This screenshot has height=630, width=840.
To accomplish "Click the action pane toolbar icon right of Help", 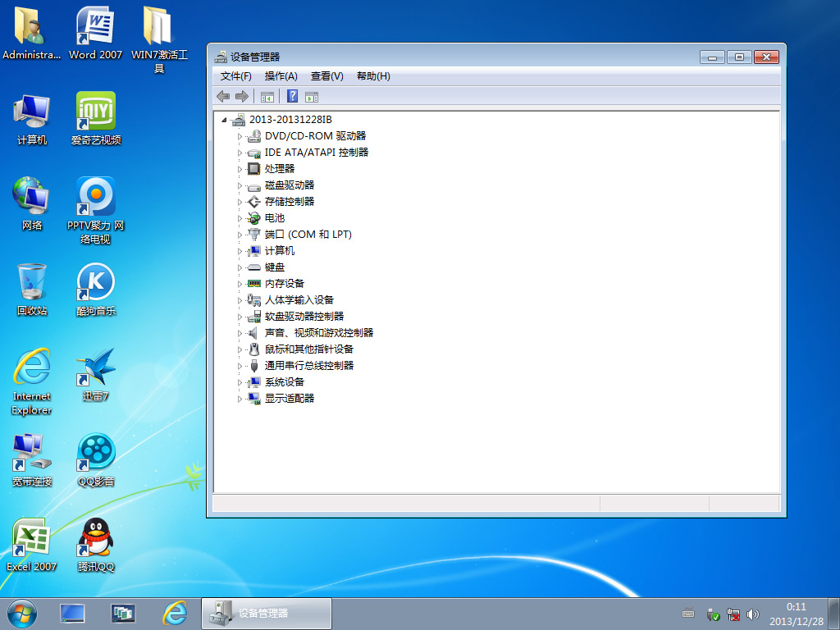I will point(311,97).
